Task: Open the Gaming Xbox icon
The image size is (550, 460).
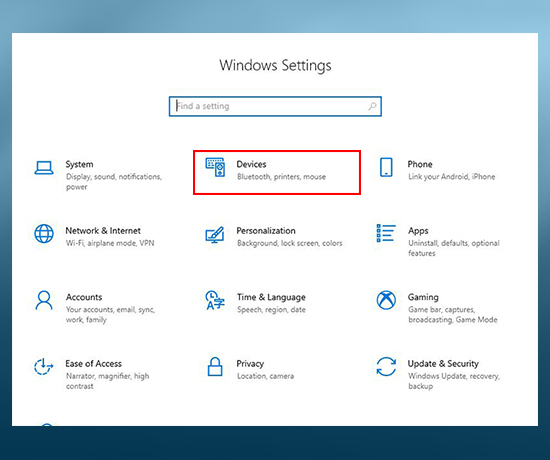Action: (x=386, y=300)
